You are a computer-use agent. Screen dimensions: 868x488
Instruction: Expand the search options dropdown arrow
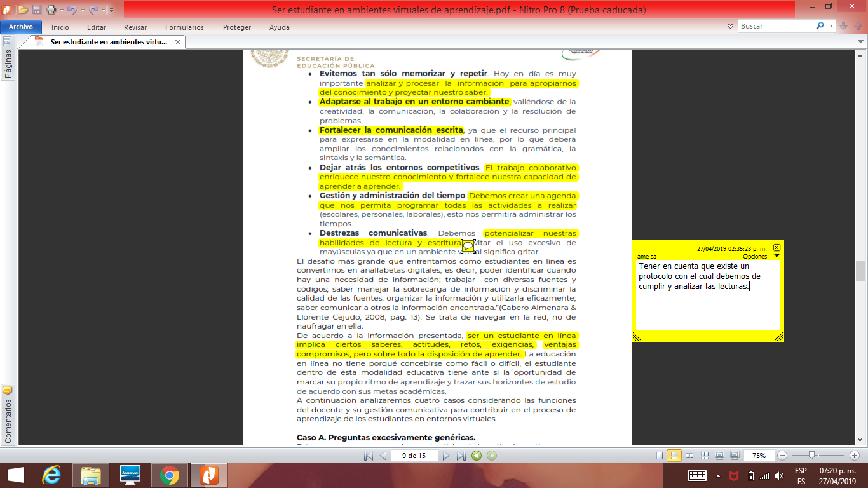tap(832, 26)
